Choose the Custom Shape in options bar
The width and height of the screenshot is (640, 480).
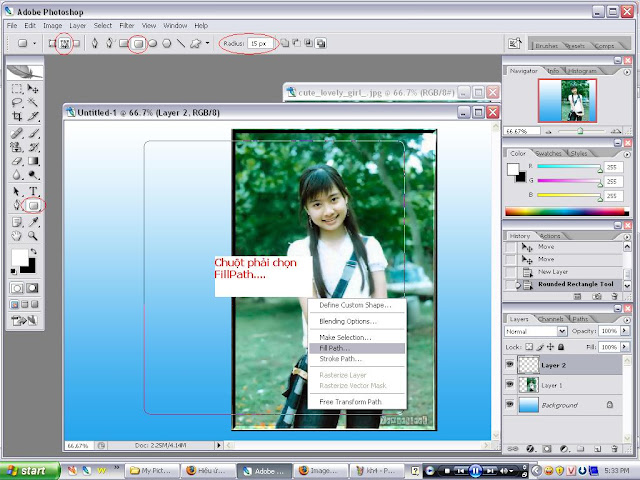pyautogui.click(x=196, y=43)
